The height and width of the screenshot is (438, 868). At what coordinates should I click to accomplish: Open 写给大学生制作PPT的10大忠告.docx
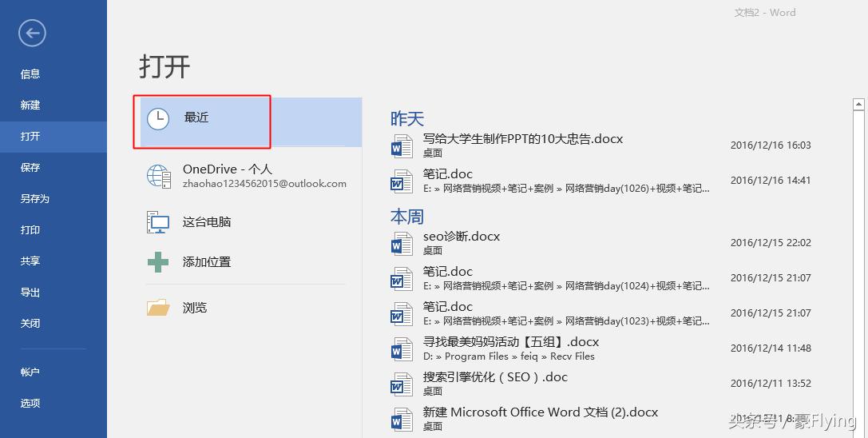(522, 138)
